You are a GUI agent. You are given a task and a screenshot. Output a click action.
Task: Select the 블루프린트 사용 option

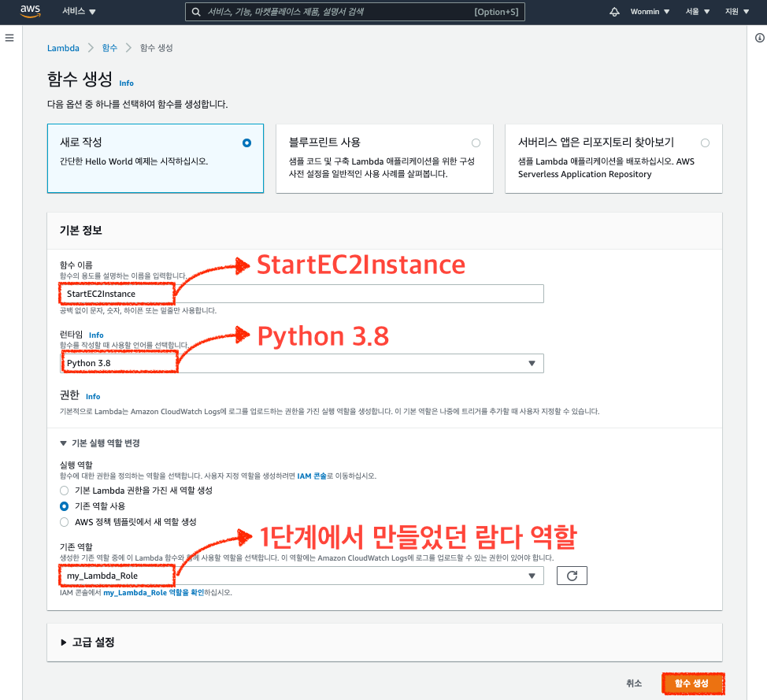384,158
